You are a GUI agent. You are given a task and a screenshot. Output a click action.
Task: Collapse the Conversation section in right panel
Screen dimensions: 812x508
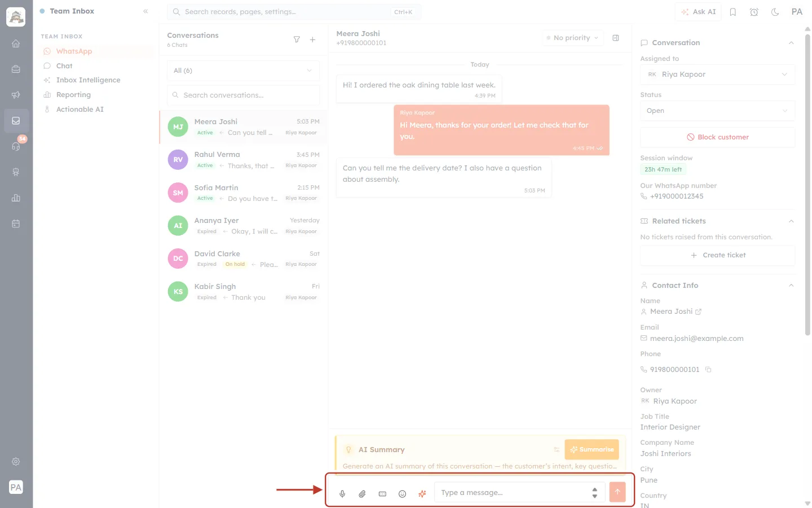click(791, 43)
